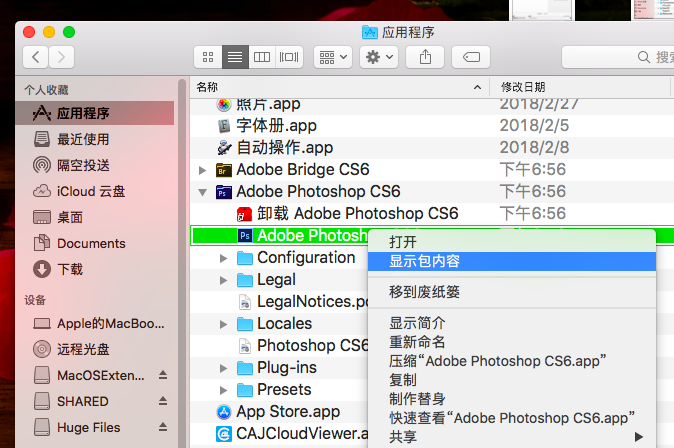Select the App Store.app row
674x448 pixels.
click(x=279, y=411)
